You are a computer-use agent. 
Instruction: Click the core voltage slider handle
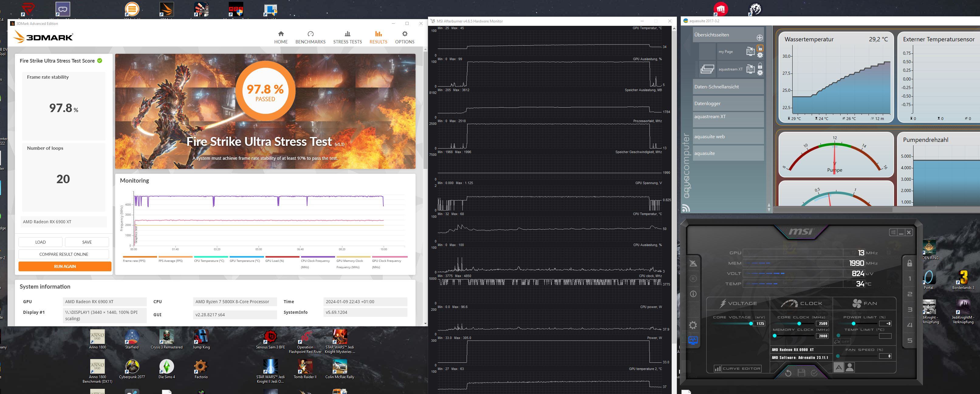coord(751,324)
